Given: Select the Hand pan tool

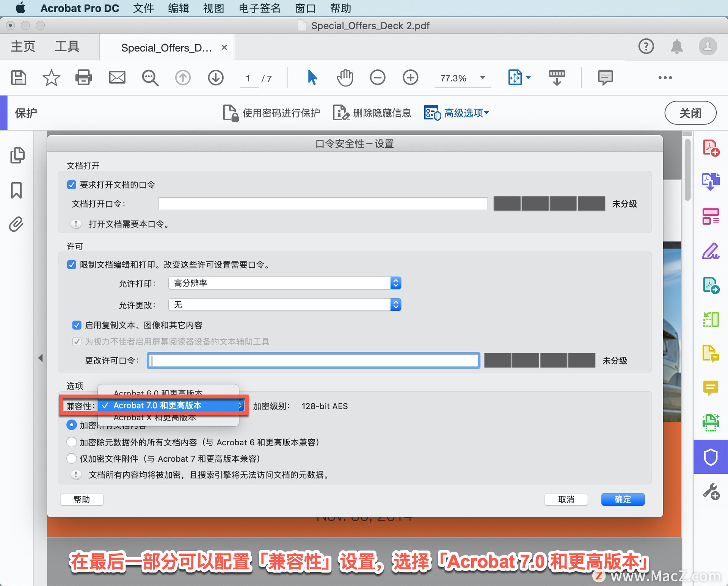Looking at the screenshot, I should coord(345,78).
